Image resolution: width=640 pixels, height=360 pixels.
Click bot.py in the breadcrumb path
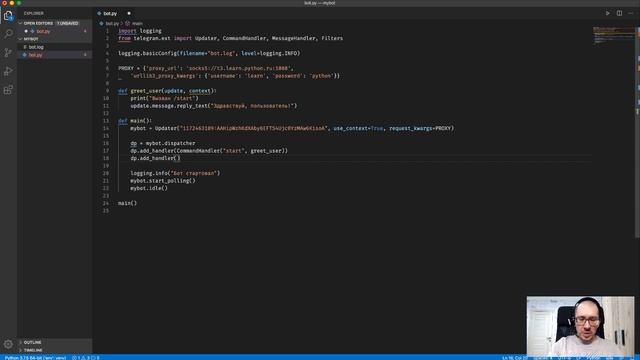112,24
